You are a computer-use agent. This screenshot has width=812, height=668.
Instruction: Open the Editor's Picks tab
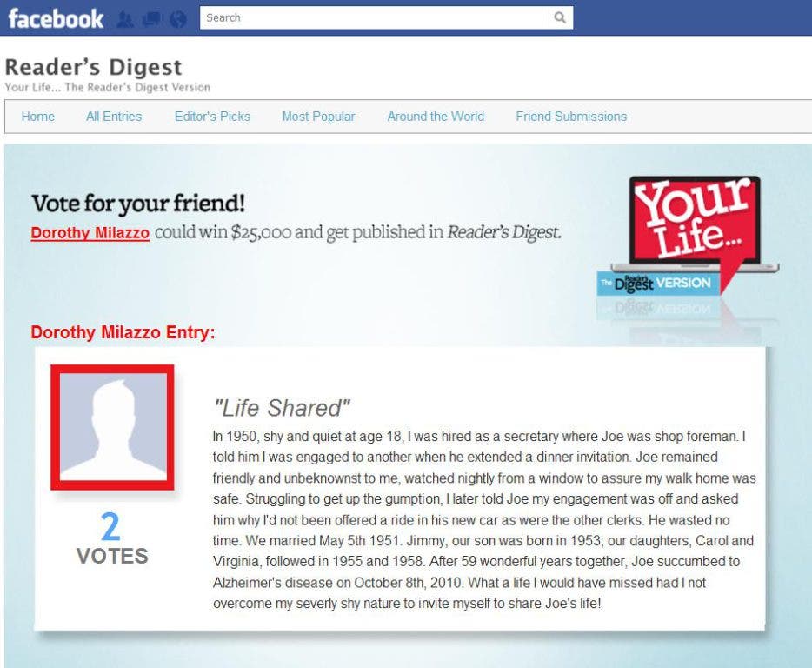pyautogui.click(x=212, y=117)
